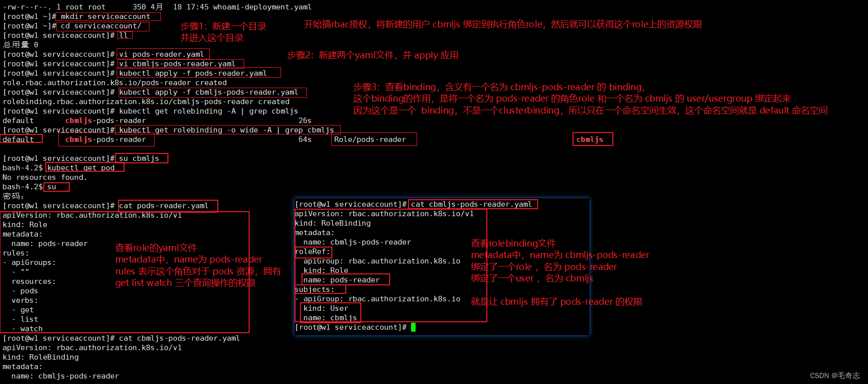Click the -rw-r--r--. permission string
This screenshot has height=384, width=868.
(x=27, y=7)
